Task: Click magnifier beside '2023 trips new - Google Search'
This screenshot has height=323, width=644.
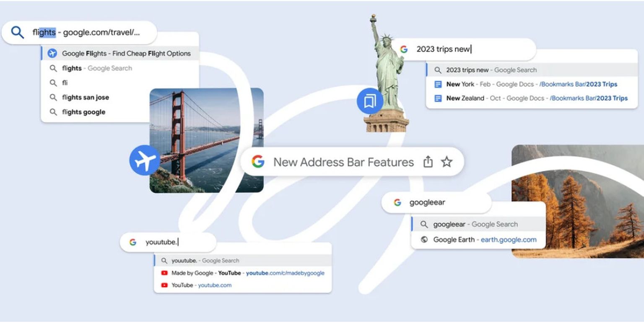Action: (x=438, y=70)
